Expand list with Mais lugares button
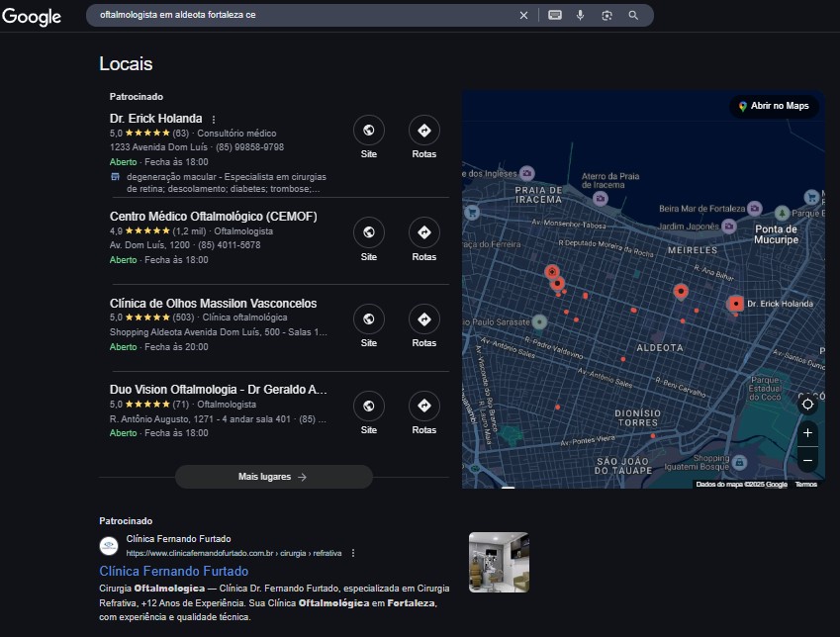 pos(274,477)
